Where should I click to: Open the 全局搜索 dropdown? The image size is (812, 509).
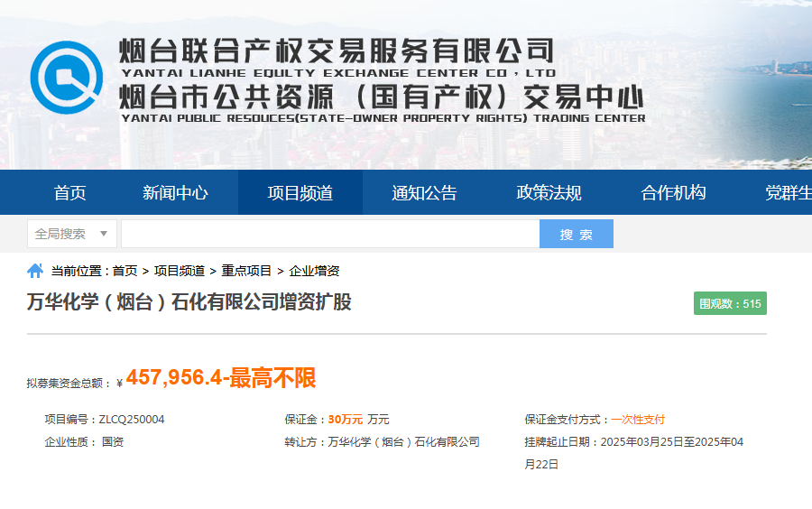tap(72, 234)
